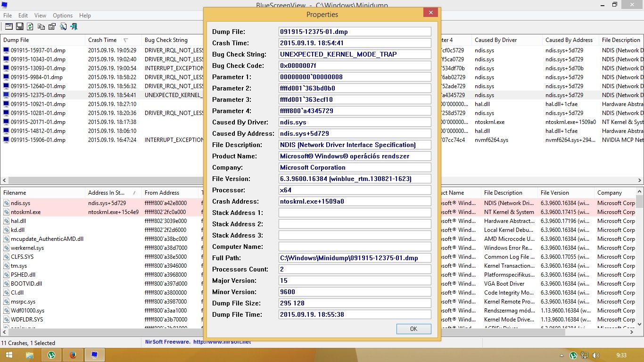Click the dump icon of 091915-10921-01.dmp

pos(6,104)
